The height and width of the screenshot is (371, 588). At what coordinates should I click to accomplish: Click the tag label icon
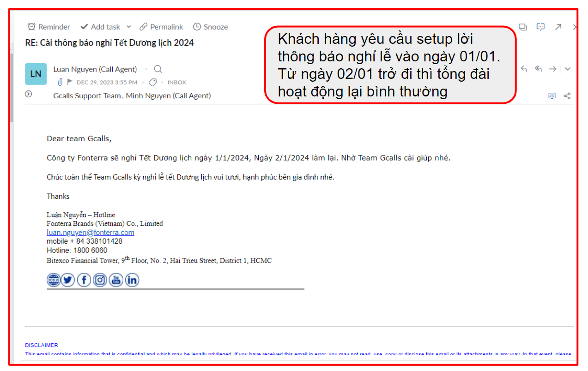point(152,83)
